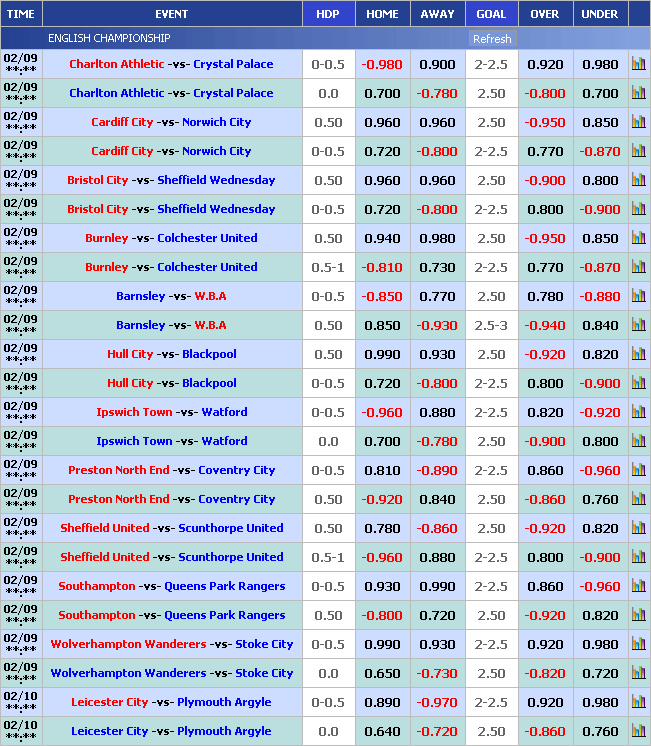This screenshot has height=746, width=651.
Task: Open chart icon for Burnley 0.5-1 handicap row
Action: click(x=638, y=267)
